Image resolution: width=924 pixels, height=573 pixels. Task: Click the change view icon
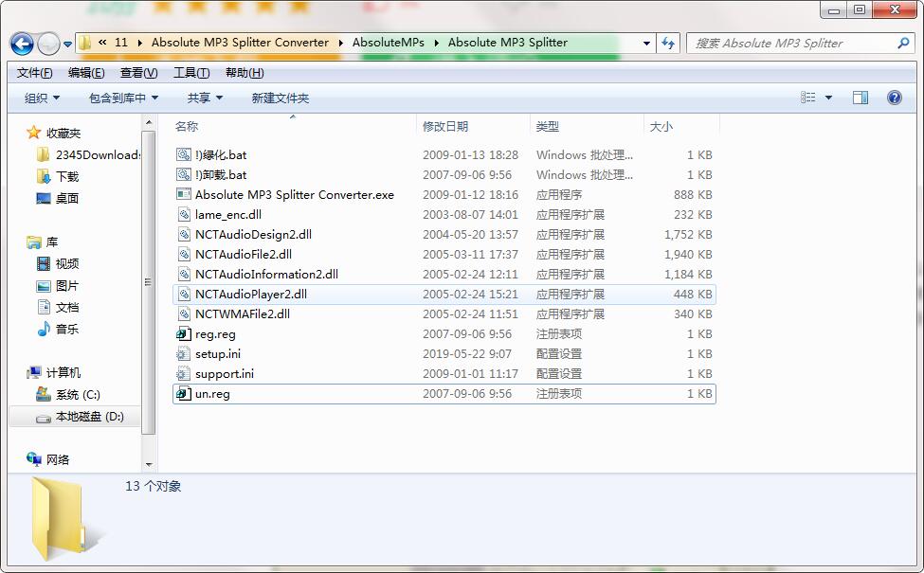point(808,98)
